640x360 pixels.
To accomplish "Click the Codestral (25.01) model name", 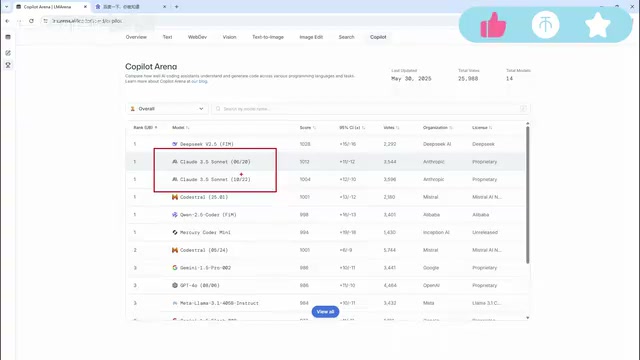I will pyautogui.click(x=204, y=197).
